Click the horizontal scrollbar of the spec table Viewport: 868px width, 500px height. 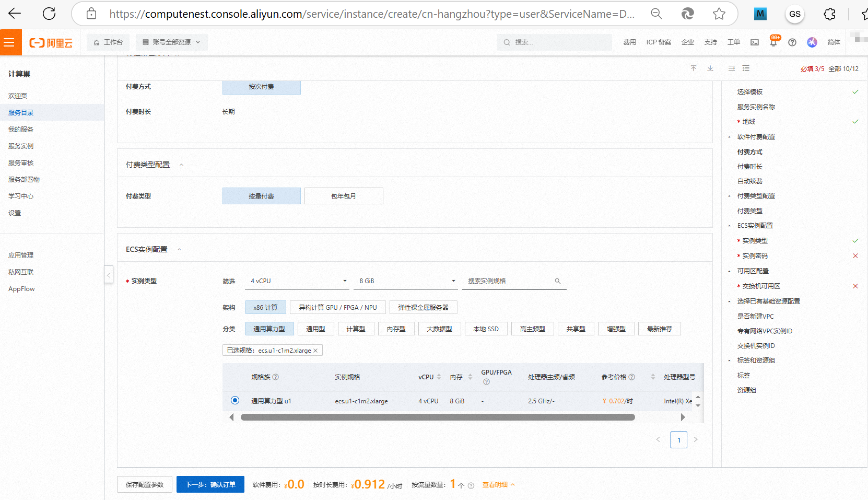click(x=438, y=417)
